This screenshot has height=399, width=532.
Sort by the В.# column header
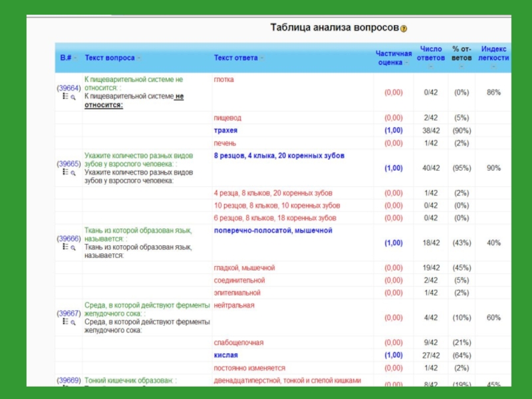pos(66,58)
